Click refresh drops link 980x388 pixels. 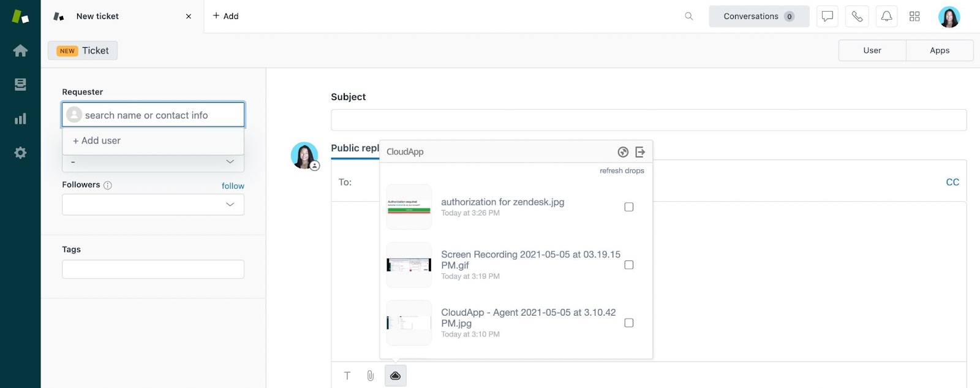[x=622, y=171]
